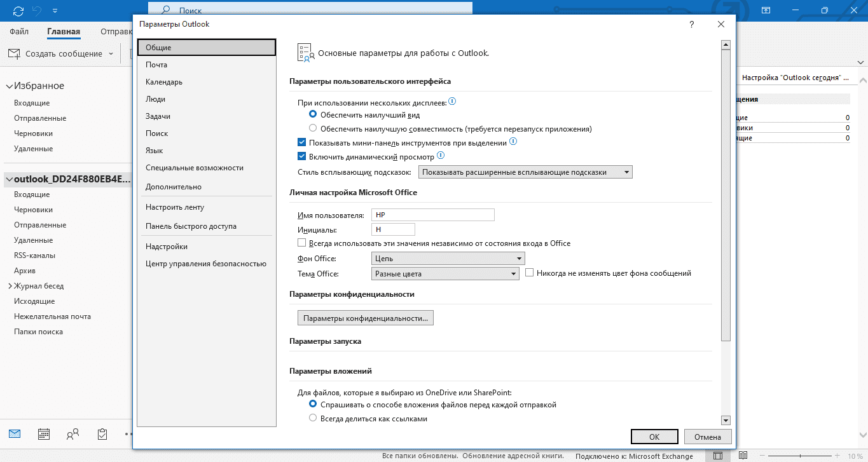Select the Почта category in options list

coord(156,65)
